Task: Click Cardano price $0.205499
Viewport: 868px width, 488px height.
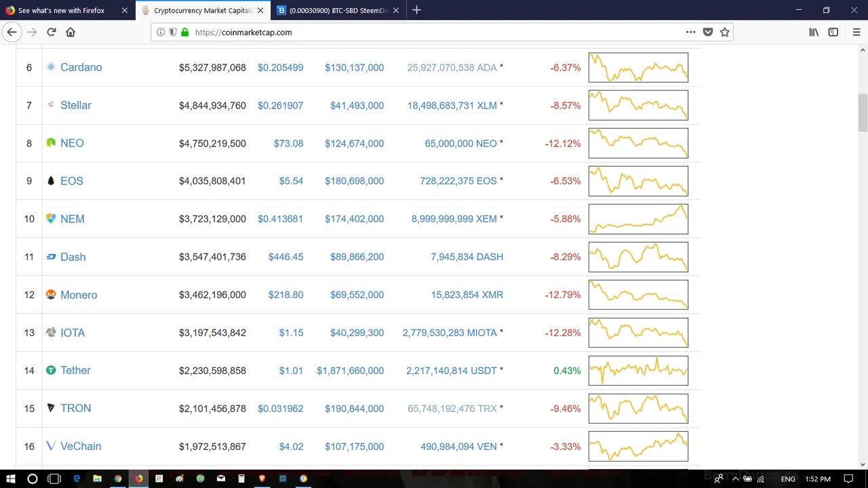Action: [280, 68]
